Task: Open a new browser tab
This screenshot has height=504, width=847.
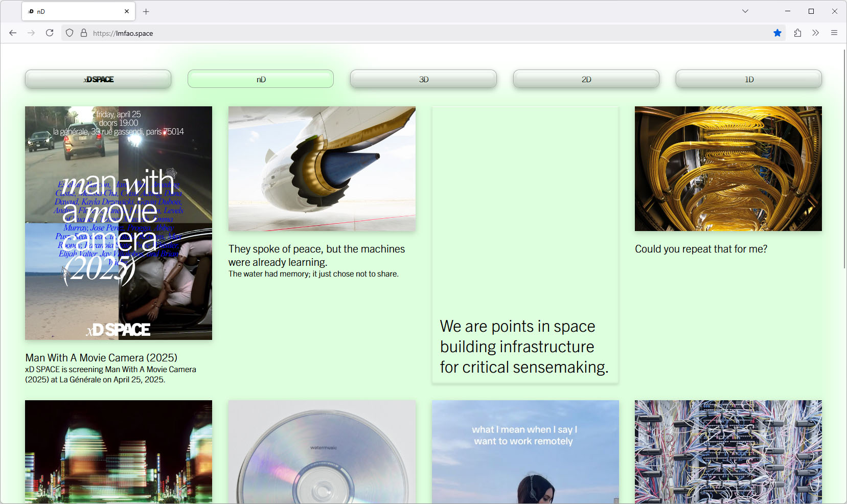Action: pyautogui.click(x=146, y=11)
